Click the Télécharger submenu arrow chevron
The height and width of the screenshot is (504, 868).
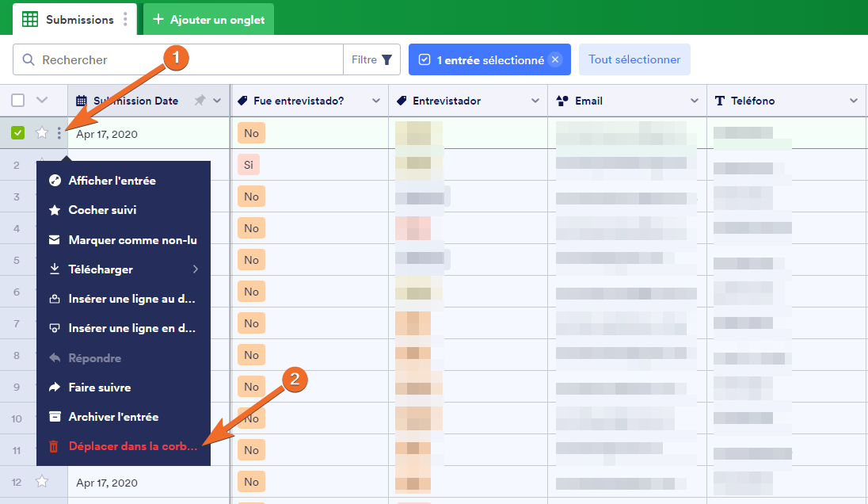[x=196, y=269]
